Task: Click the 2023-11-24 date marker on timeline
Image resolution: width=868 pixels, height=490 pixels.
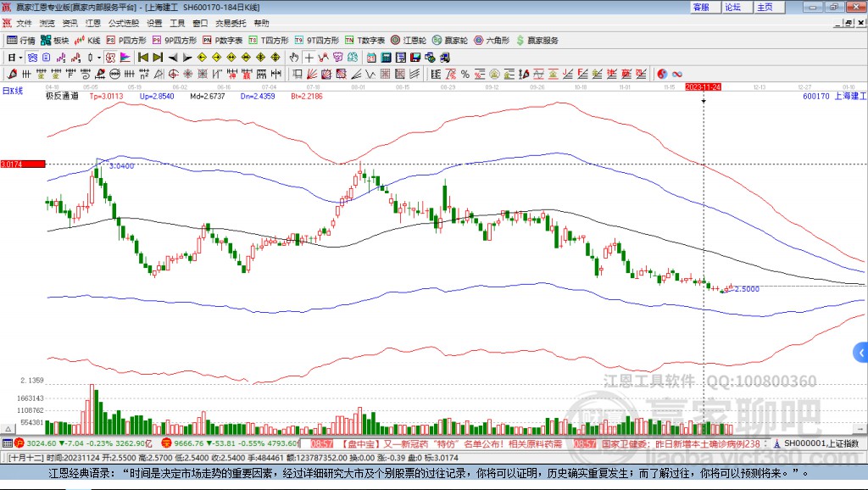Action: [x=703, y=86]
